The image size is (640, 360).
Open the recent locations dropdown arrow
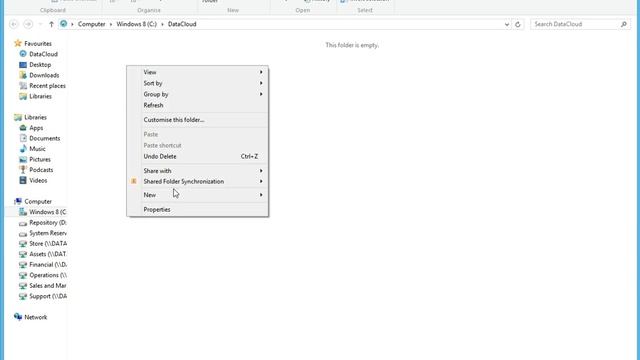coord(40,24)
